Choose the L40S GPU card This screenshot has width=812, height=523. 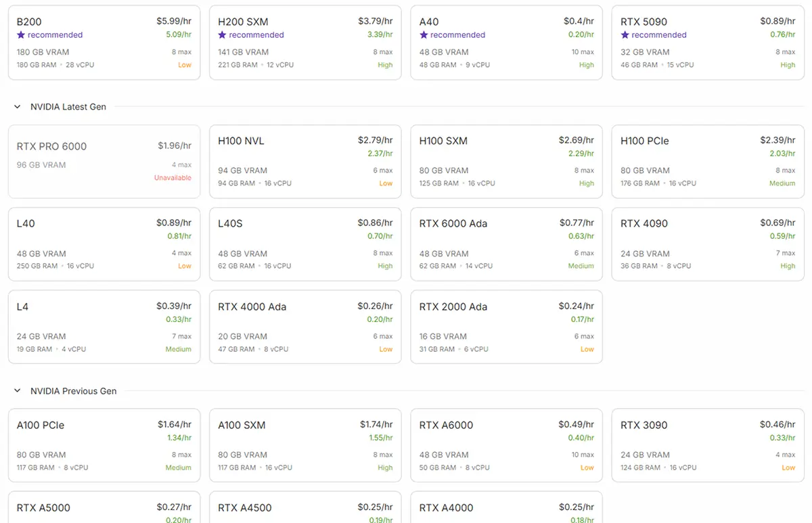[x=305, y=244]
